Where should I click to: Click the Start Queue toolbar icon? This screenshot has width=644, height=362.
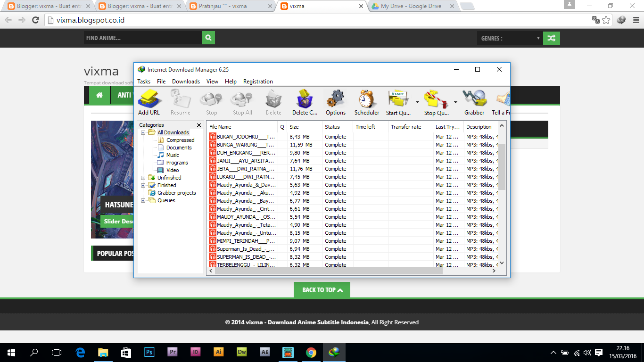(x=399, y=99)
